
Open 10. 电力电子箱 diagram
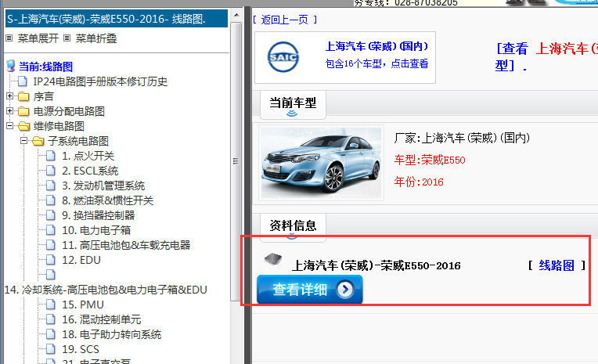click(x=96, y=230)
